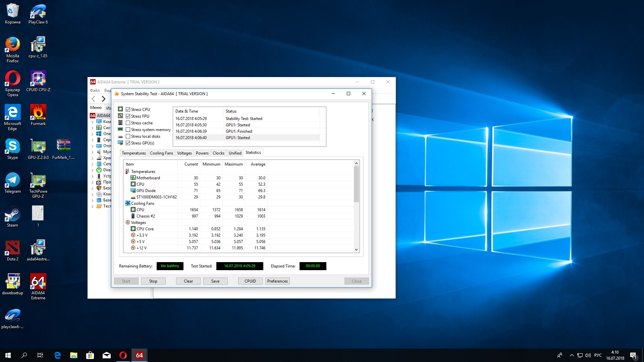Open the Preferences button
The height and width of the screenshot is (362, 644).
point(277,281)
